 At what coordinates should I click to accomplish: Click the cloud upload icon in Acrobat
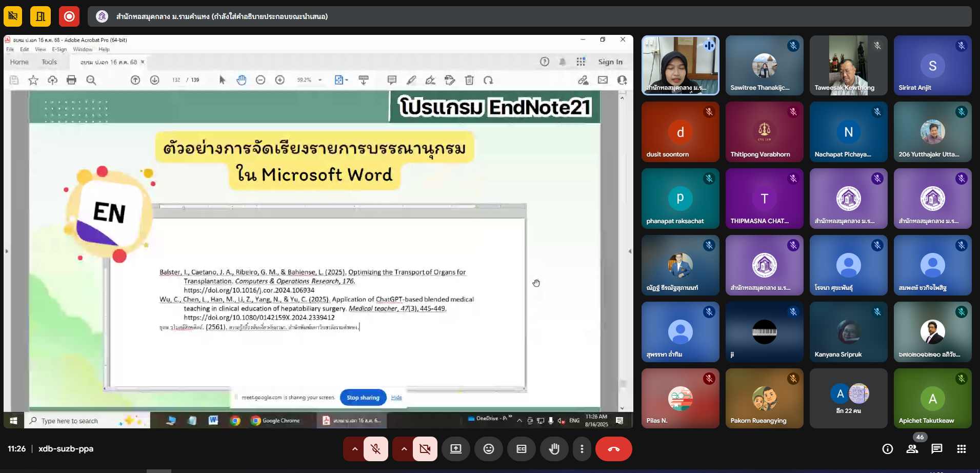(x=52, y=80)
